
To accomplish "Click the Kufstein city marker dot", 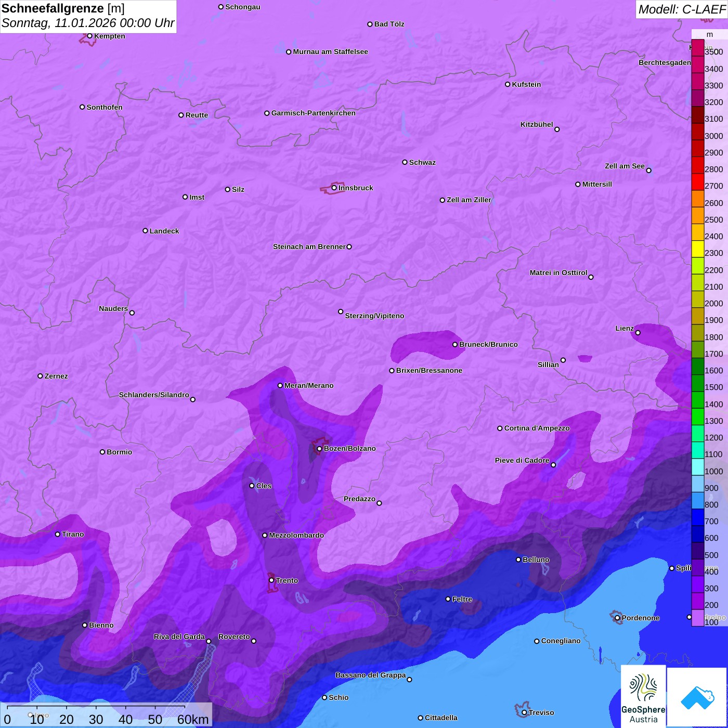I will (x=508, y=84).
